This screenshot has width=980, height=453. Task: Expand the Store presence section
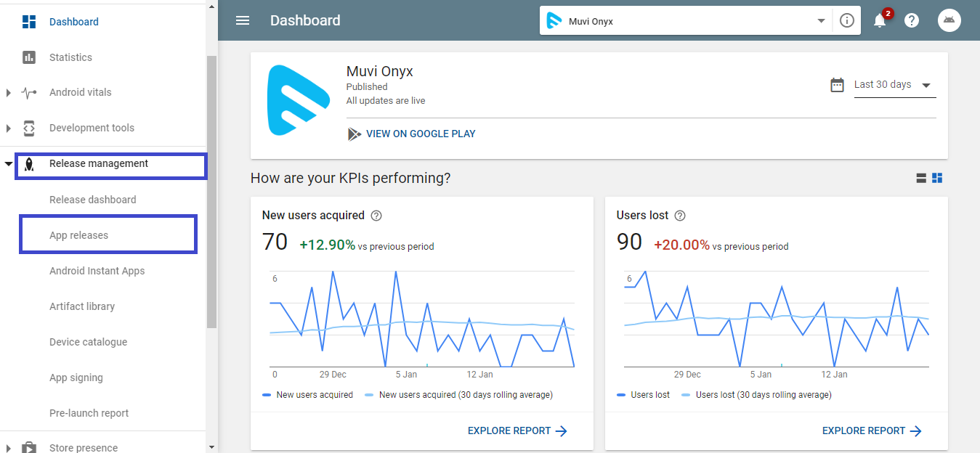(x=9, y=448)
